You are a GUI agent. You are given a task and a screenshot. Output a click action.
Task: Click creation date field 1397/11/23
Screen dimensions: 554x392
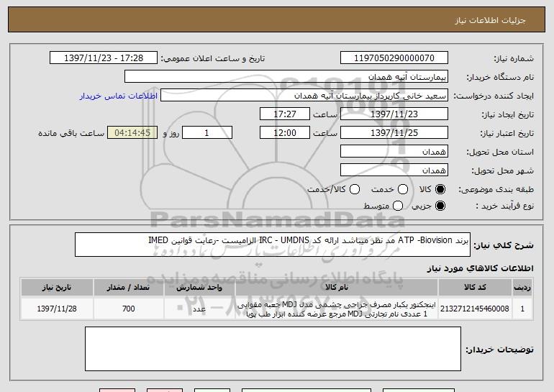pos(394,114)
